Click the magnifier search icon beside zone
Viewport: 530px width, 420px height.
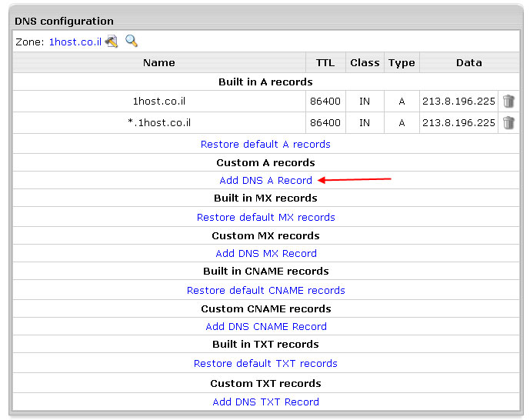[132, 41]
